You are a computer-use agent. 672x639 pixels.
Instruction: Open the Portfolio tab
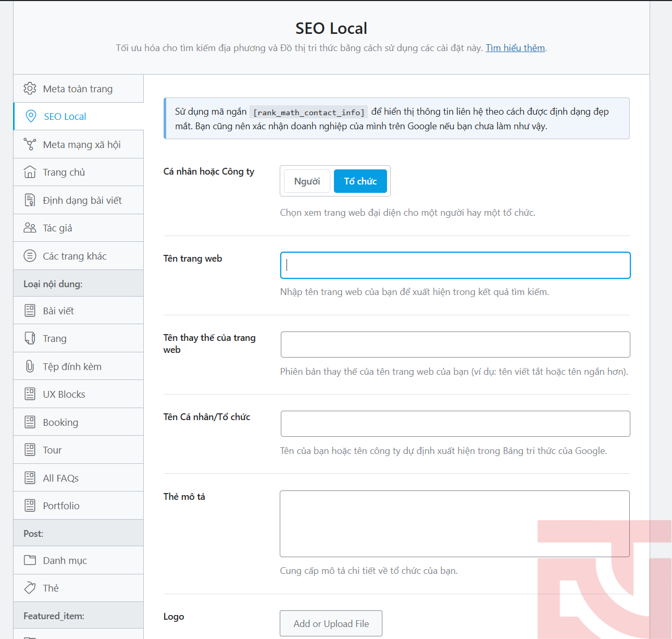(x=78, y=506)
